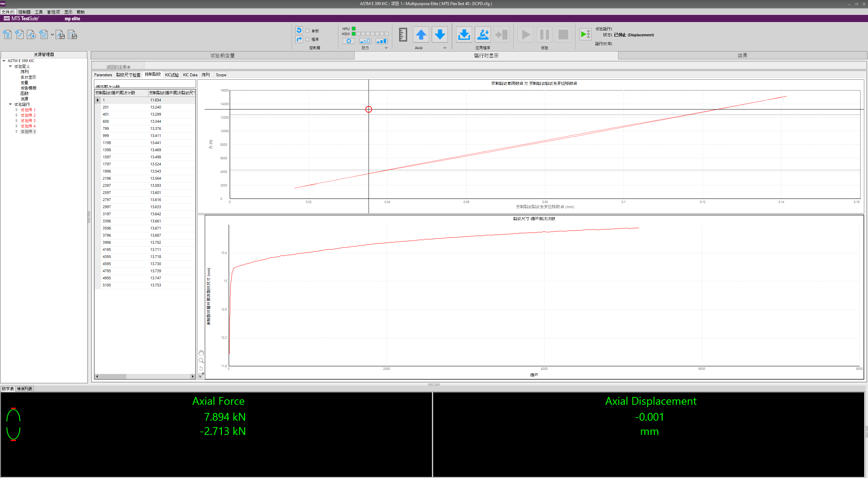The image size is (868, 478).
Task: Click the power off circle button
Action: [x=349, y=41]
